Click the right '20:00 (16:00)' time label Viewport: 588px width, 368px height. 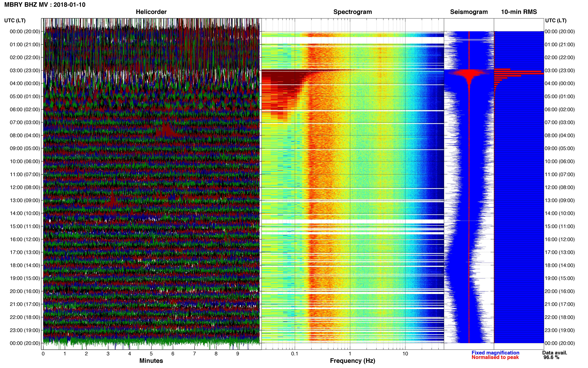click(560, 291)
